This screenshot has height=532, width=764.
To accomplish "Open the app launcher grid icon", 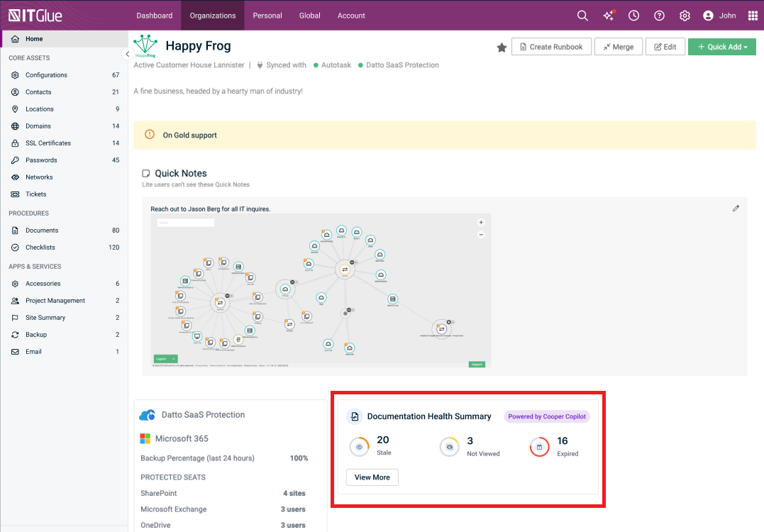I will 753,16.
